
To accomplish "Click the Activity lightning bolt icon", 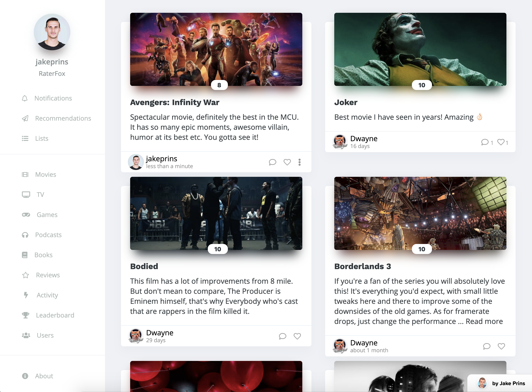I will (x=26, y=295).
